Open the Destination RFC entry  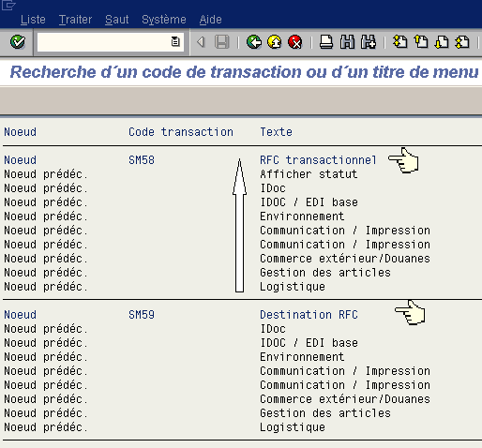click(309, 315)
